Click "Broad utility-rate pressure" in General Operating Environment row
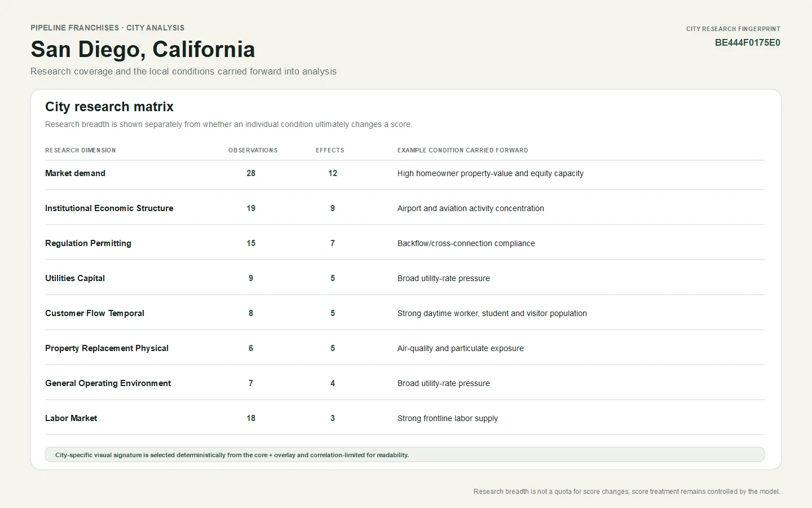Image resolution: width=812 pixels, height=508 pixels. pos(444,383)
